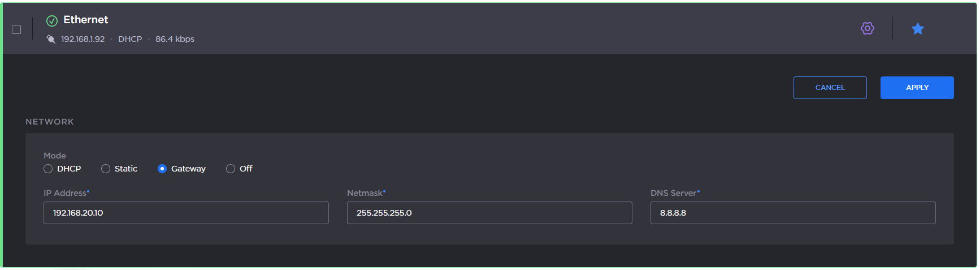Select the Gateway mode radio button
Screen dimensions: 980x270
pyautogui.click(x=162, y=169)
